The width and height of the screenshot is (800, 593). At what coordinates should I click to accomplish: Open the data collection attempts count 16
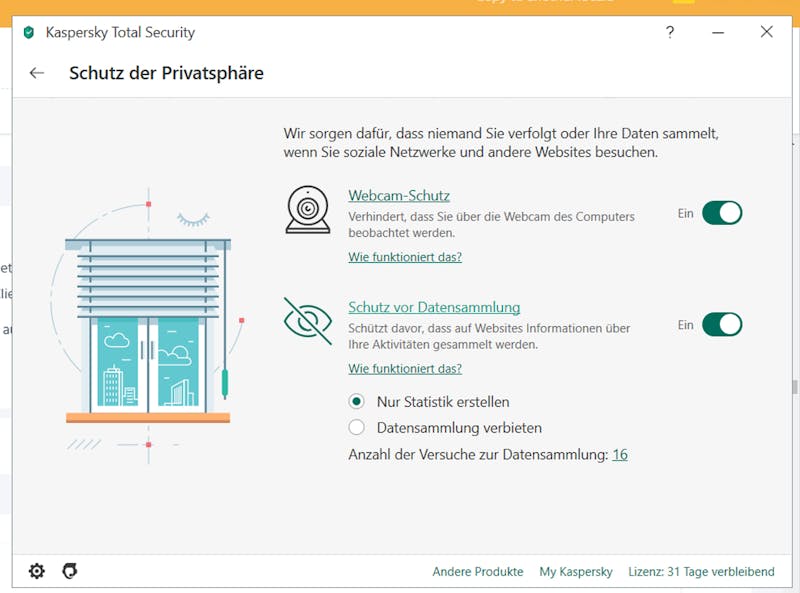pos(620,454)
